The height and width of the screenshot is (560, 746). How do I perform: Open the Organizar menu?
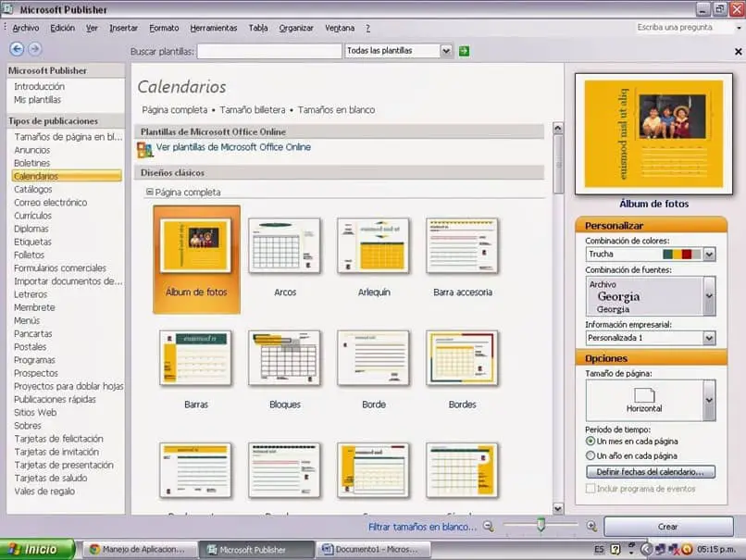[296, 28]
